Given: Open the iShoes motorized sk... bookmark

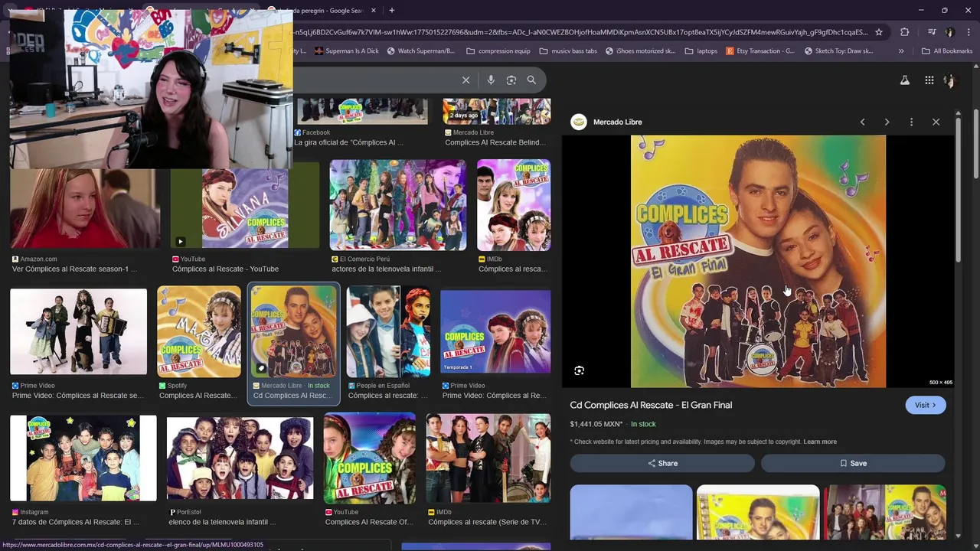Looking at the screenshot, I should tap(640, 51).
